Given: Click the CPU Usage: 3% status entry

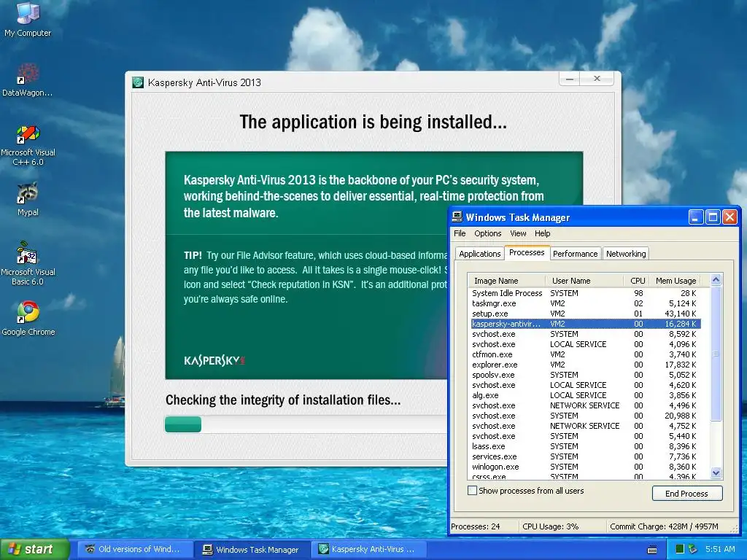Looking at the screenshot, I should [x=550, y=526].
